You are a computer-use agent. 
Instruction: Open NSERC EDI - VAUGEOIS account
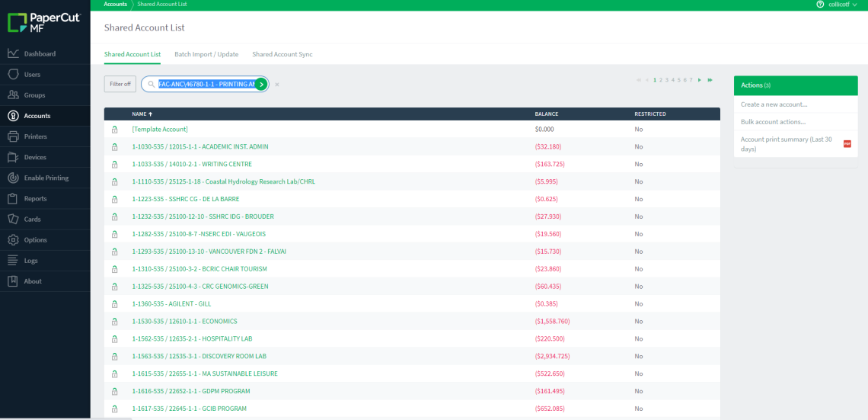199,234
